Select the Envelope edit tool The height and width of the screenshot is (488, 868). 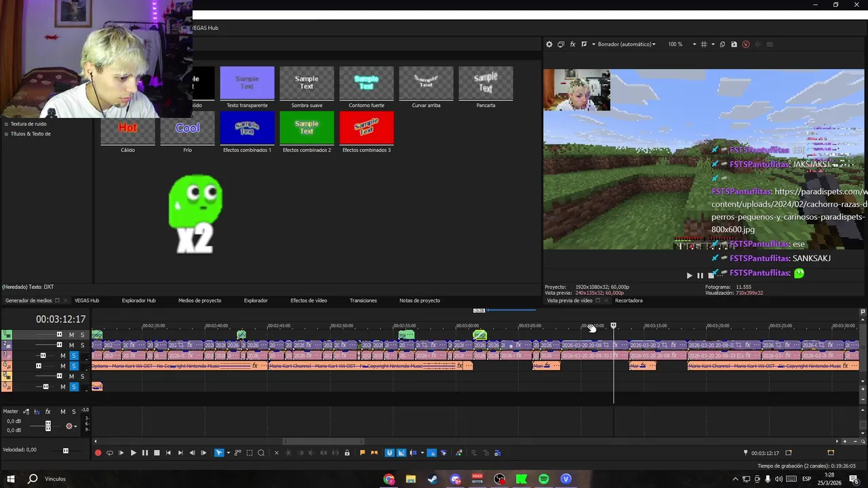click(237, 453)
